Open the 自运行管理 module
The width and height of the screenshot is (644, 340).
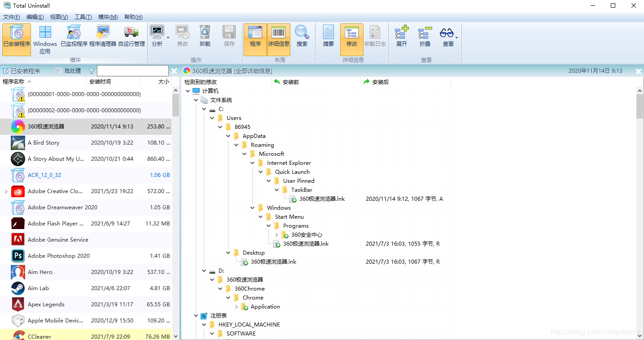click(x=131, y=36)
